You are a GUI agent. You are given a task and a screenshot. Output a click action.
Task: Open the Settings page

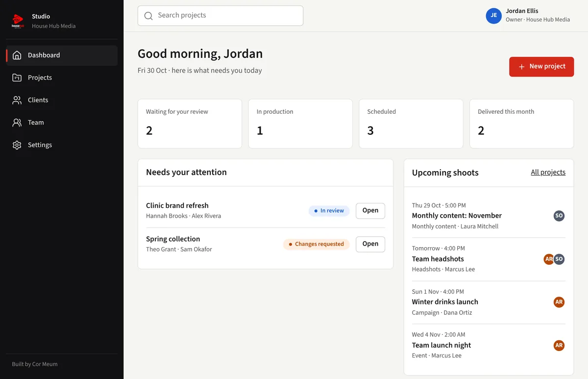point(62,145)
